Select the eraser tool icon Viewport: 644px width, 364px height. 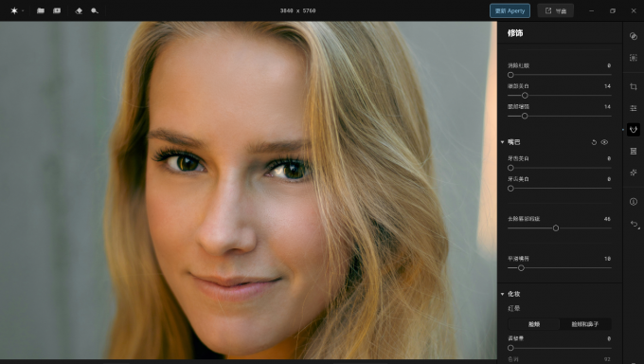79,10
